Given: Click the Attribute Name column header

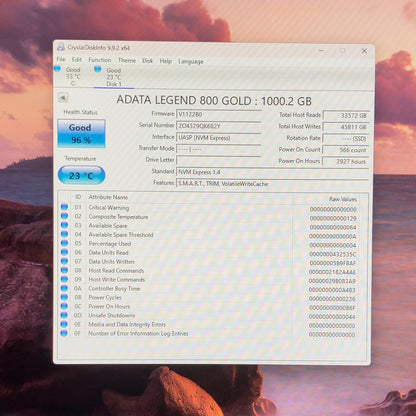Looking at the screenshot, I should click(108, 197).
